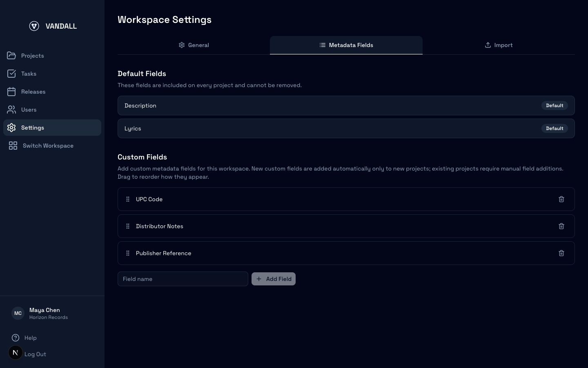Navigate to Users page
Image resolution: width=588 pixels, height=368 pixels.
click(52, 110)
